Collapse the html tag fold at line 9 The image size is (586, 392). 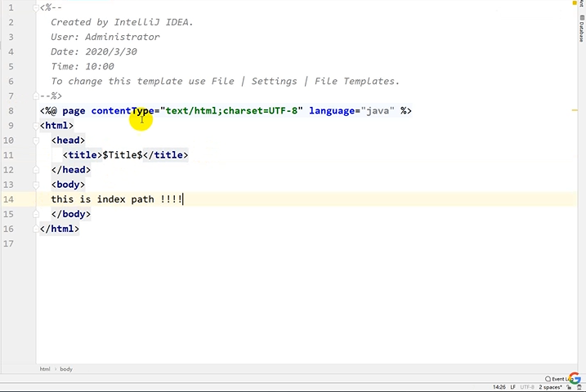[36, 126]
